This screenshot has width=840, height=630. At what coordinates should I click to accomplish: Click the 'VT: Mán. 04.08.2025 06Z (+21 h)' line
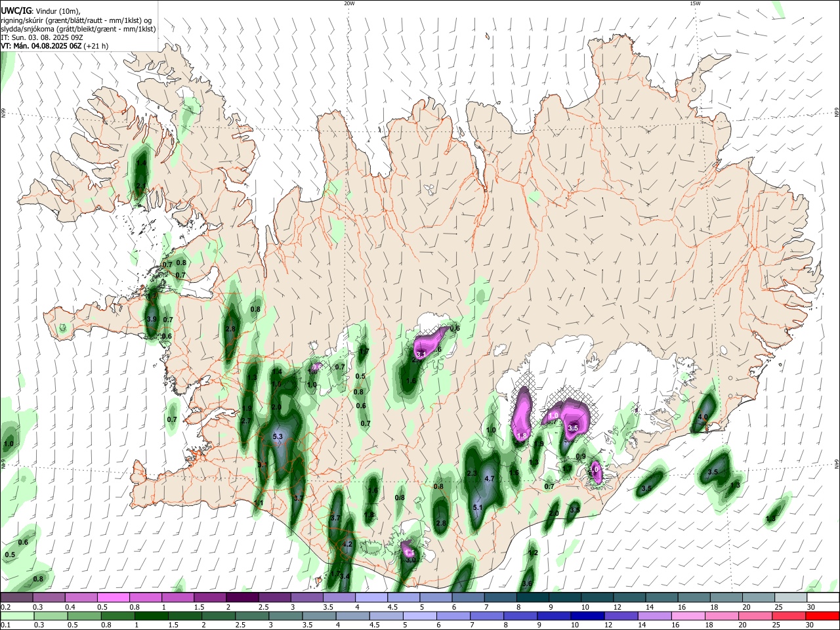point(55,46)
